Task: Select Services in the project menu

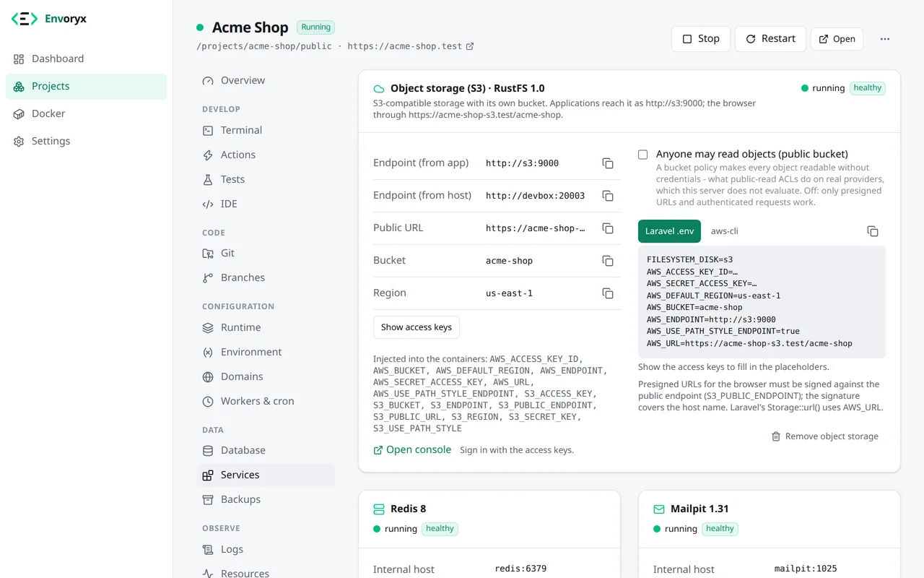Action: 266,475
